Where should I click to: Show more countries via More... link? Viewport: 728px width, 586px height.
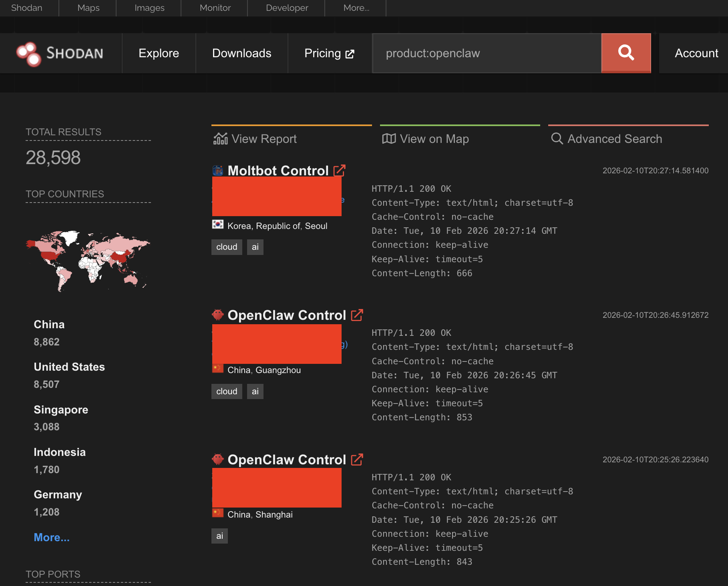pyautogui.click(x=52, y=537)
